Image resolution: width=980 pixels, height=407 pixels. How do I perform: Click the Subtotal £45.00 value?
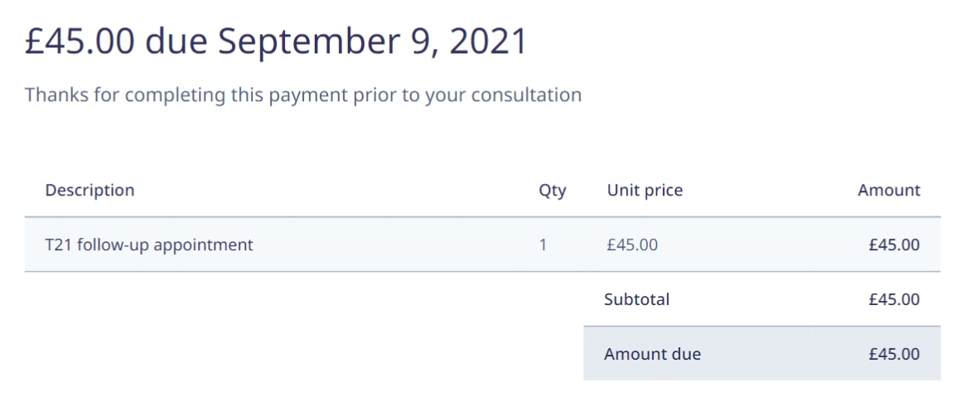[894, 299]
